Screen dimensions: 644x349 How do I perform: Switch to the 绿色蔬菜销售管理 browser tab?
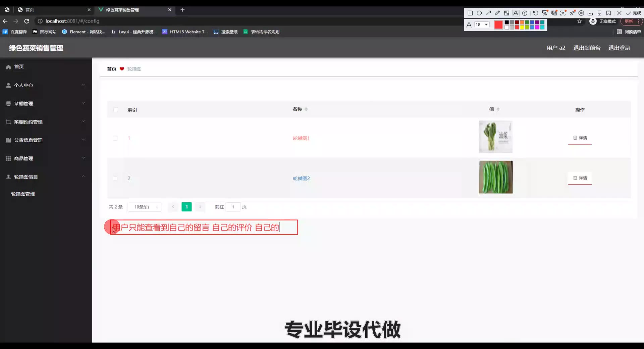tap(135, 10)
